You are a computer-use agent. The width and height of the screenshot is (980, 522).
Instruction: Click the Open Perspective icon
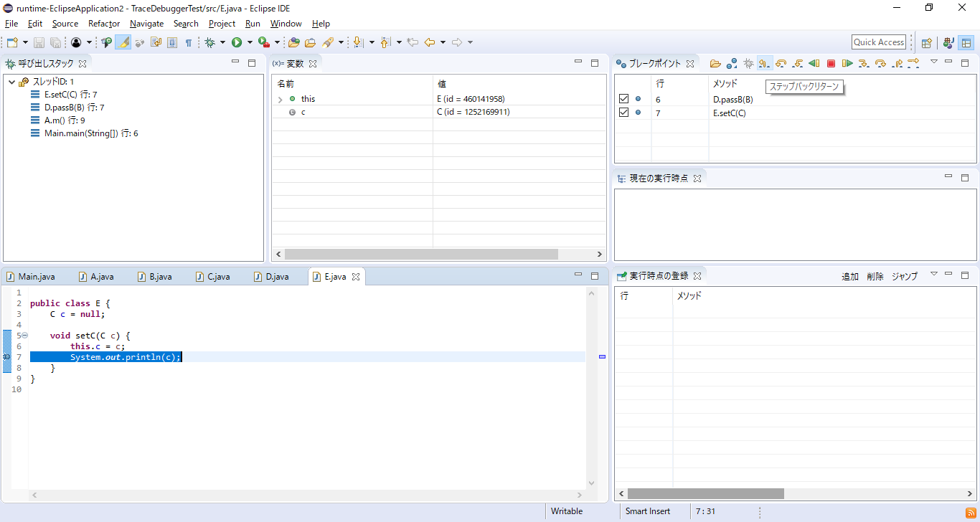926,43
